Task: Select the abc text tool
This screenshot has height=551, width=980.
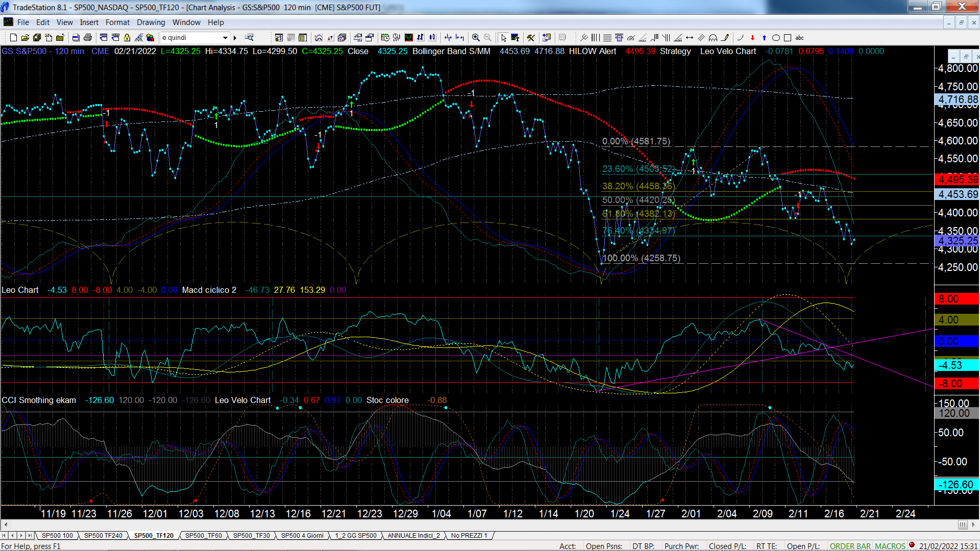Action: [x=800, y=38]
